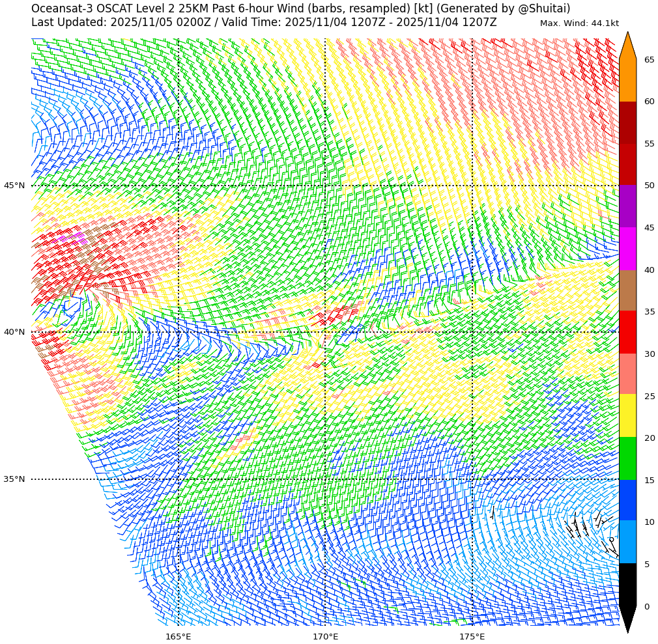Click the light blue 5-10 kt colorbar band
The width and height of the screenshot is (658, 644).
point(627,542)
